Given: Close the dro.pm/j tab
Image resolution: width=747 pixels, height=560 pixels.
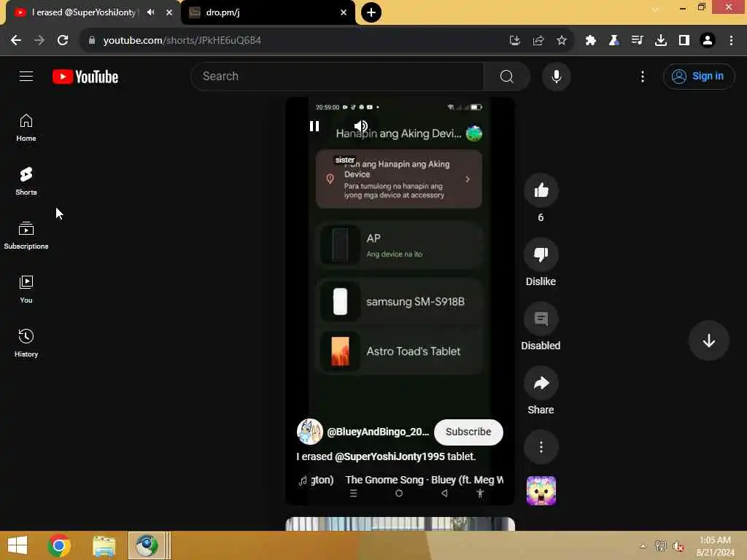Looking at the screenshot, I should click(344, 12).
